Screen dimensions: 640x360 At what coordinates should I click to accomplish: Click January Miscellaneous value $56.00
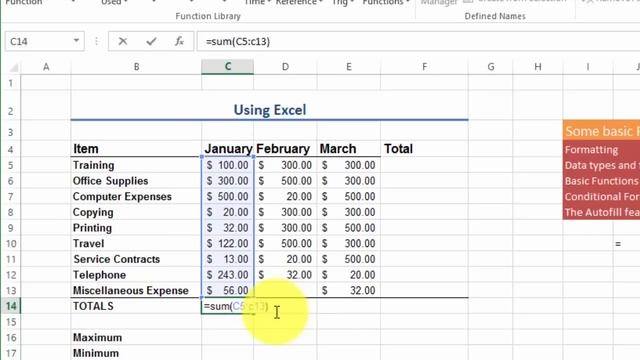click(x=228, y=290)
